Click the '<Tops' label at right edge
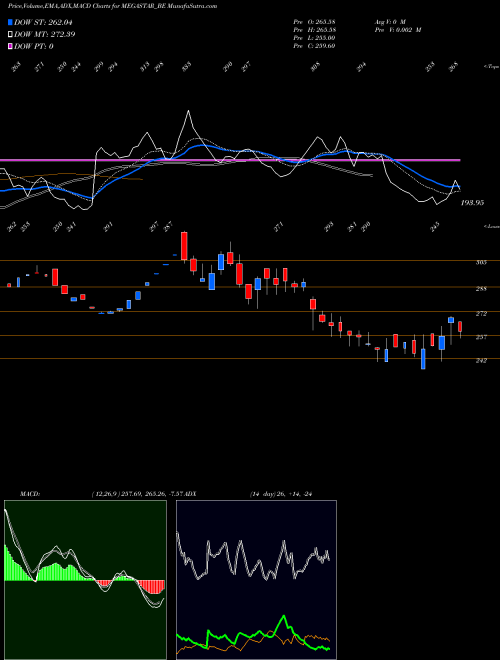Image resolution: width=500 pixels, height=660 pixels. pyautogui.click(x=492, y=67)
